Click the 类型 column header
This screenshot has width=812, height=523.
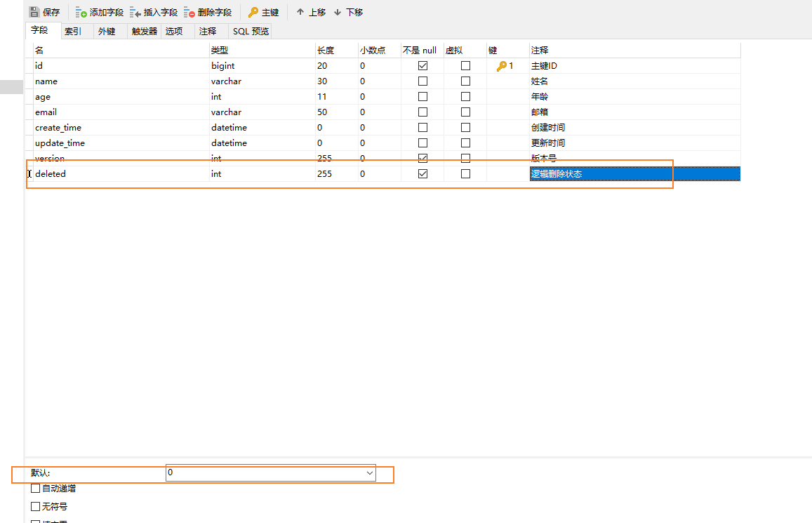click(x=262, y=51)
